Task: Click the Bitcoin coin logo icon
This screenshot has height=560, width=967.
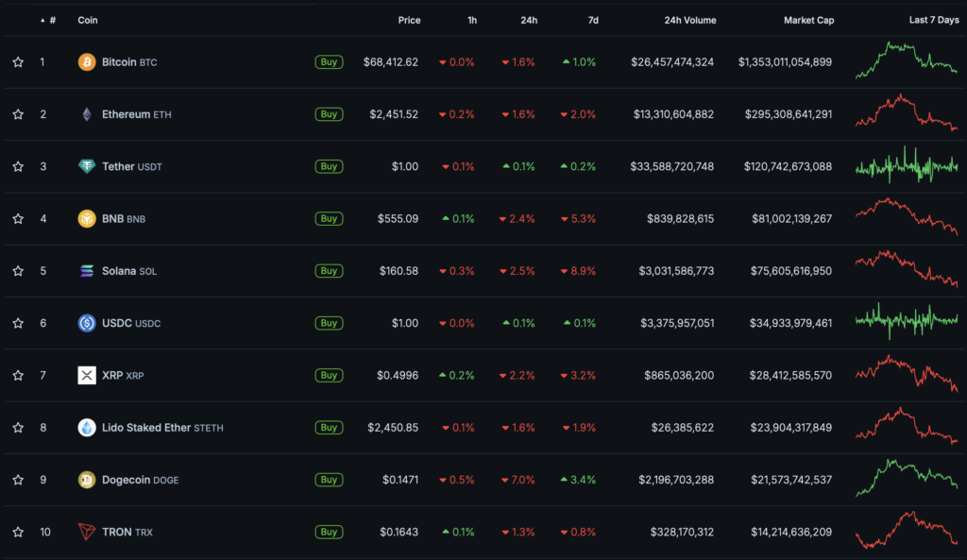Action: click(x=87, y=62)
